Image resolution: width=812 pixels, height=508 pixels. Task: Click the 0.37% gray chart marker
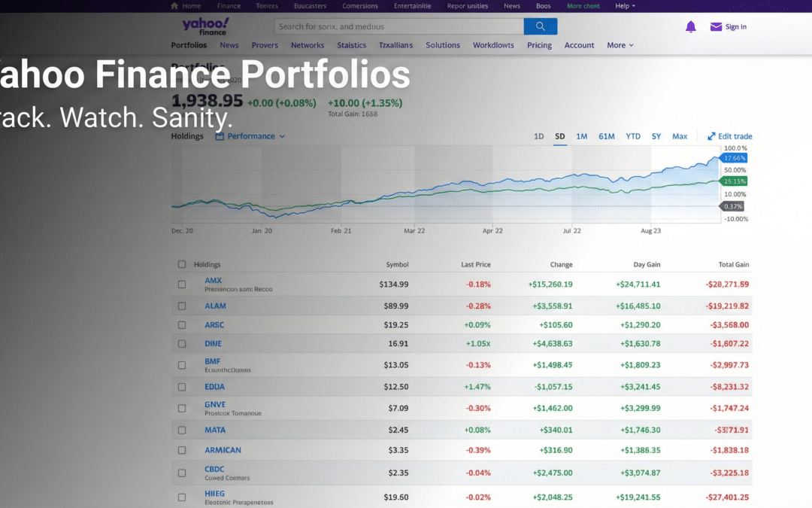click(732, 206)
